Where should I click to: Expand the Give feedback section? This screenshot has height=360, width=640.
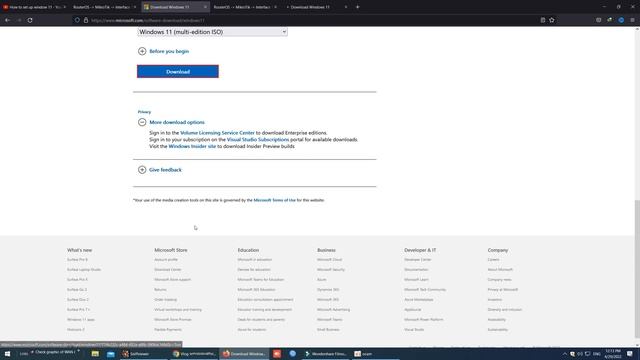[160, 170]
